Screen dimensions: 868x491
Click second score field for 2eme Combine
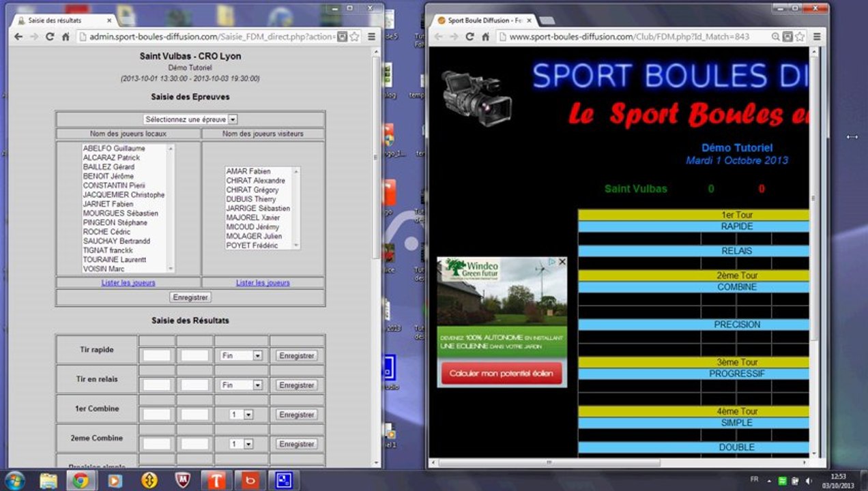pyautogui.click(x=195, y=444)
